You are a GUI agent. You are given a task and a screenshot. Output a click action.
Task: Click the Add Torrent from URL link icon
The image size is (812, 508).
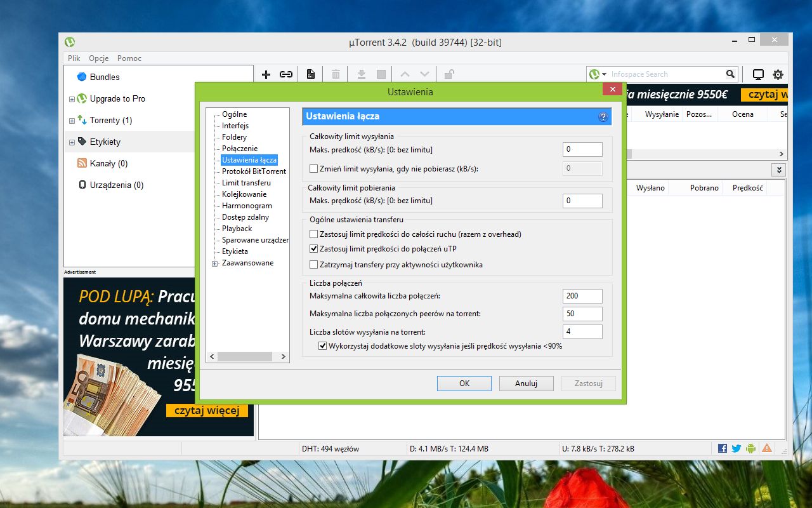click(x=286, y=74)
